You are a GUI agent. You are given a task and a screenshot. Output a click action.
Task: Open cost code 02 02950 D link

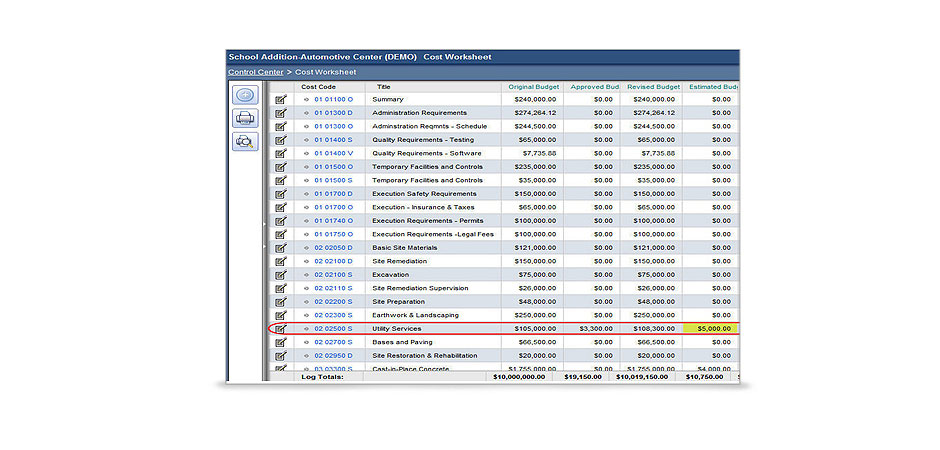[333, 356]
